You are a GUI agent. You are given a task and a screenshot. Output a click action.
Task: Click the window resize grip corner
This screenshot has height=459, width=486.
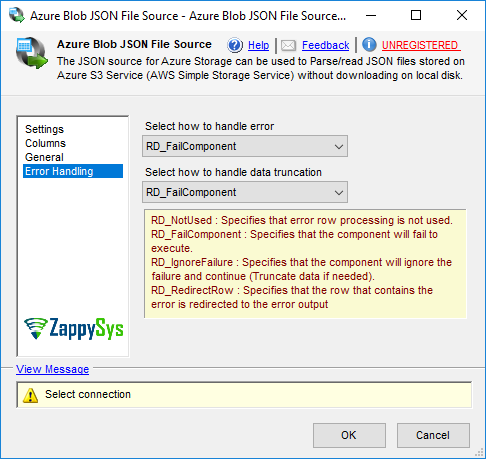[479, 452]
